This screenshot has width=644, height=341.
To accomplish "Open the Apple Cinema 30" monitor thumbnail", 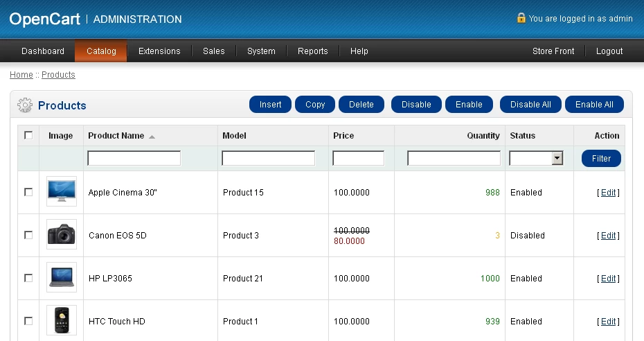I will pos(62,191).
